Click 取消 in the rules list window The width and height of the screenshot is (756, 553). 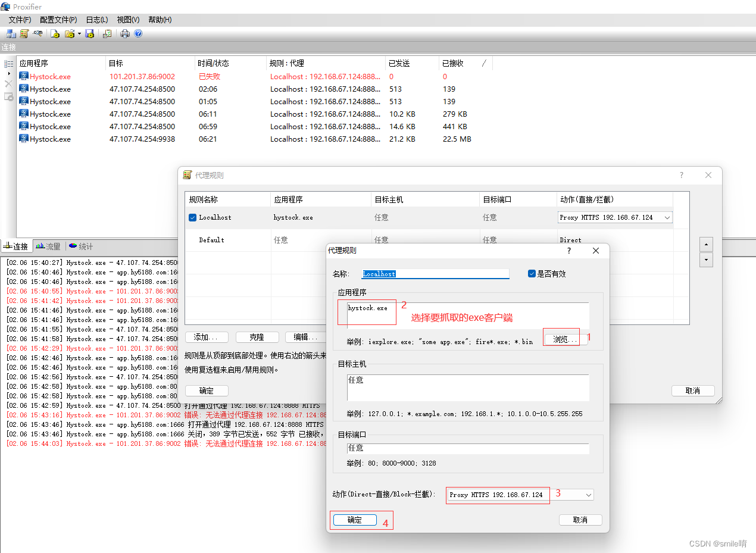[693, 391]
